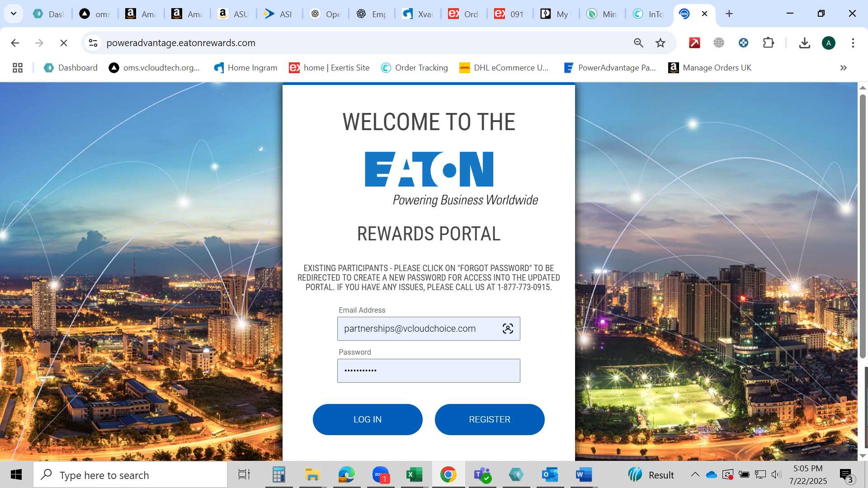Image resolution: width=868 pixels, height=488 pixels.
Task: Switch to the Xvantage tab
Action: pyautogui.click(x=418, y=14)
